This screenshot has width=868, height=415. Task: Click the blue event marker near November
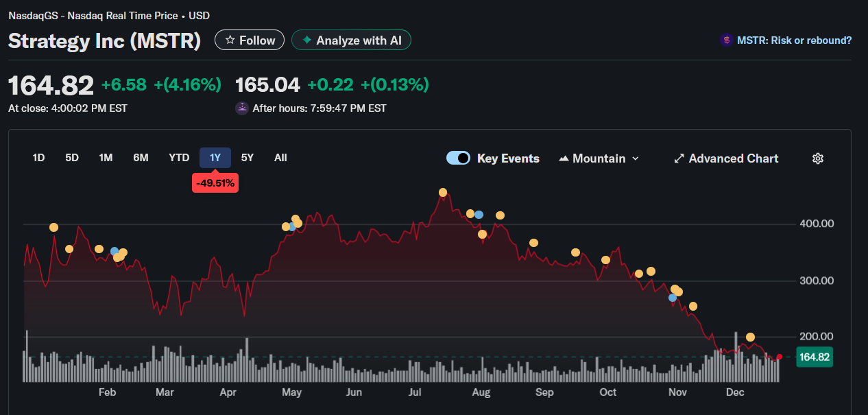tap(673, 298)
